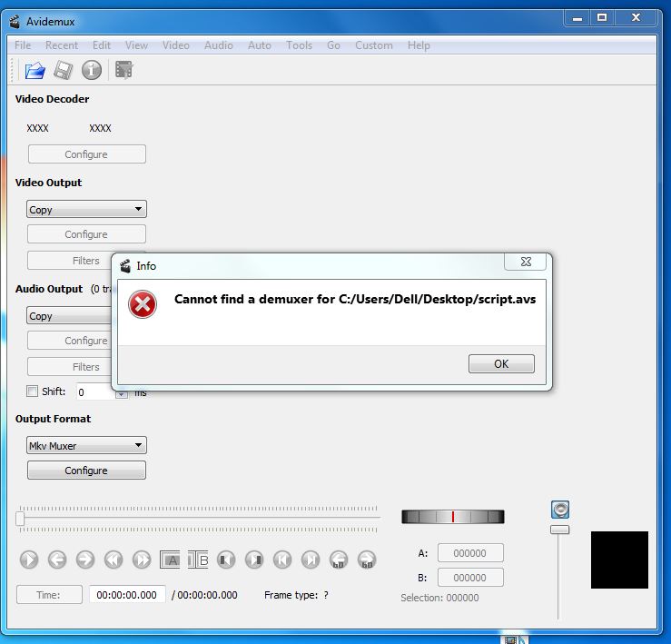
Task: Toggle the audio Shift checkbox
Action: pos(32,391)
